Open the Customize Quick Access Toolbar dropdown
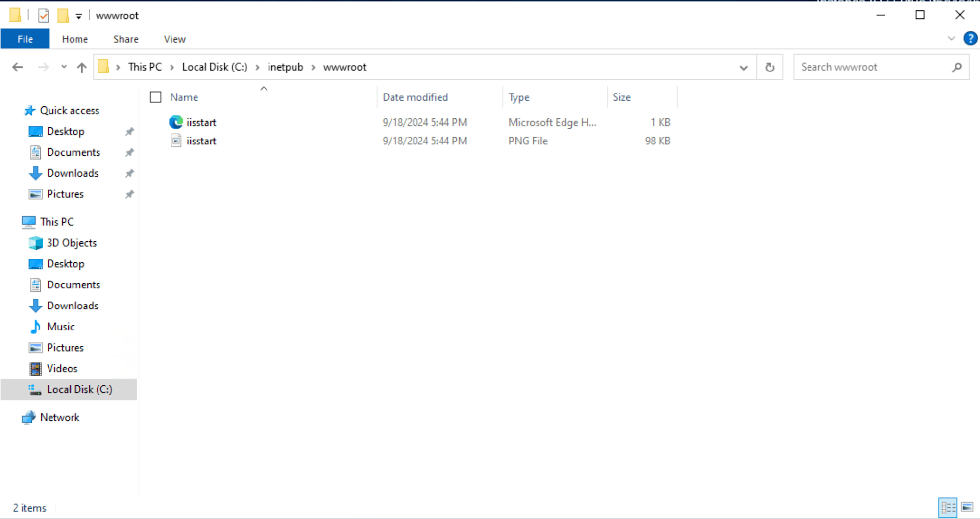 click(78, 16)
